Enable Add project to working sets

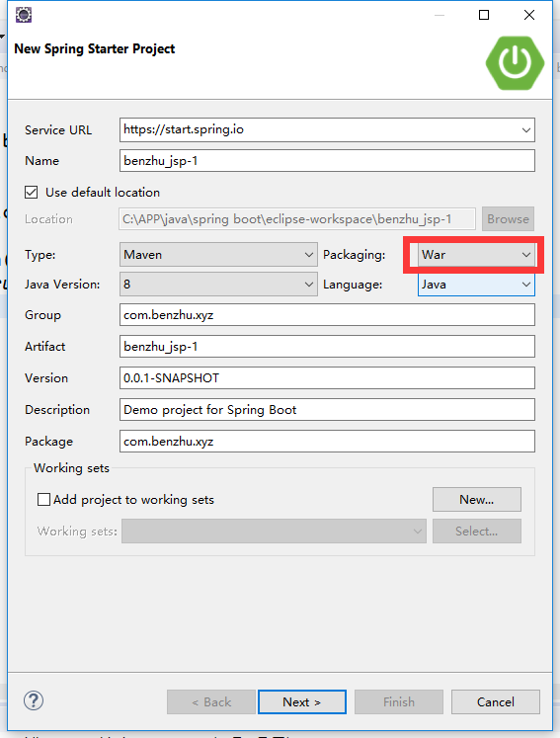[x=43, y=499]
